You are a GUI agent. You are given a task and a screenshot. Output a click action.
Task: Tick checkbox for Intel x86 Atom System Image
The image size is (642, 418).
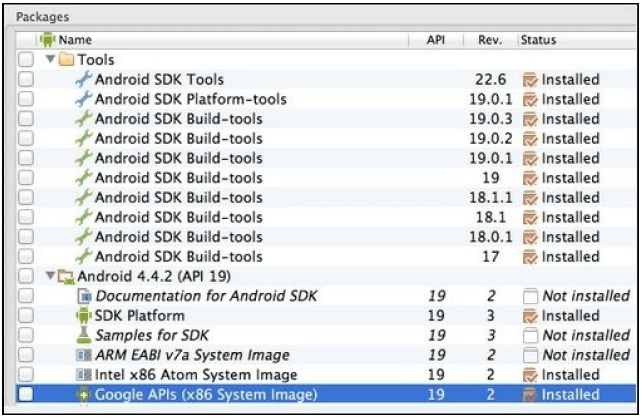pos(26,374)
